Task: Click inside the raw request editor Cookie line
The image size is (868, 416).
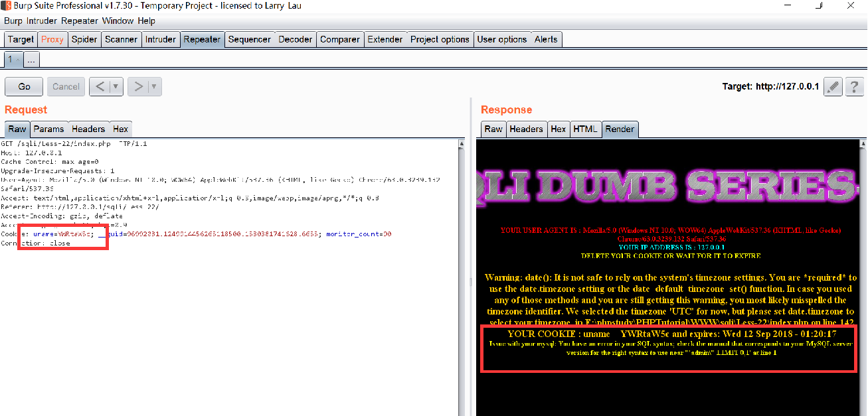Action: [x=196, y=234]
